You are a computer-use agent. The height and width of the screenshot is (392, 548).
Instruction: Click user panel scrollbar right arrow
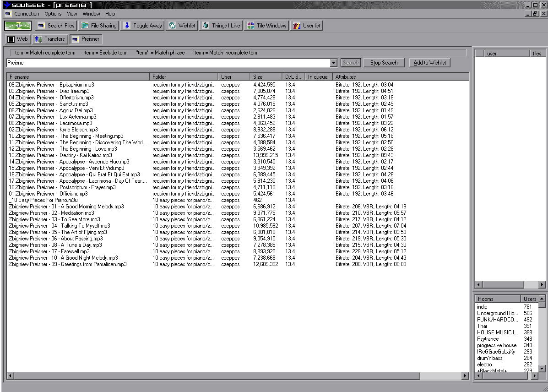(542, 285)
